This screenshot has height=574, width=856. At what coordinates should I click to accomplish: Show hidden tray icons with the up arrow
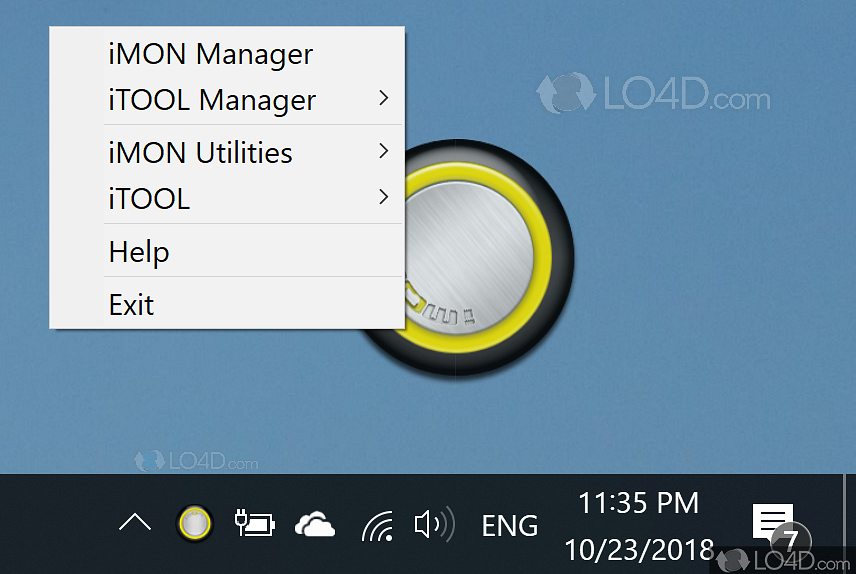pyautogui.click(x=135, y=523)
